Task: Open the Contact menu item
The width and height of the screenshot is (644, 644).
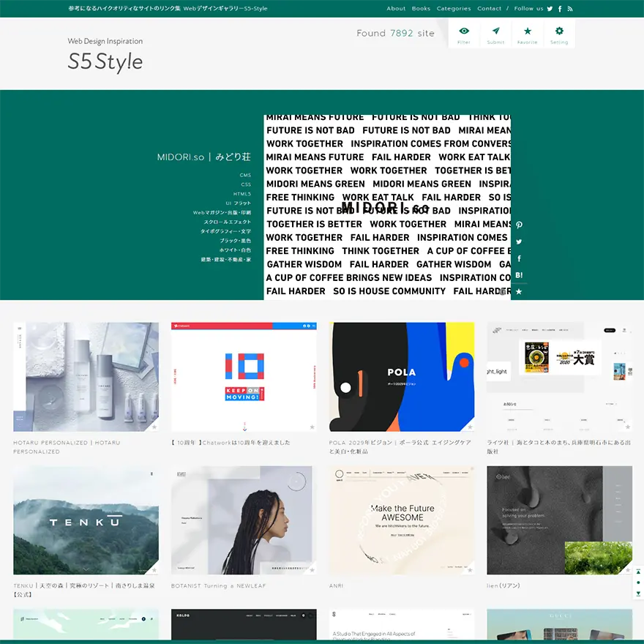Action: click(x=489, y=9)
